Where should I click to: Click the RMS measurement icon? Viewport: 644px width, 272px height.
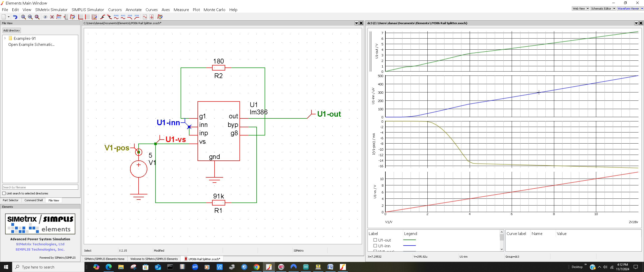click(x=116, y=17)
